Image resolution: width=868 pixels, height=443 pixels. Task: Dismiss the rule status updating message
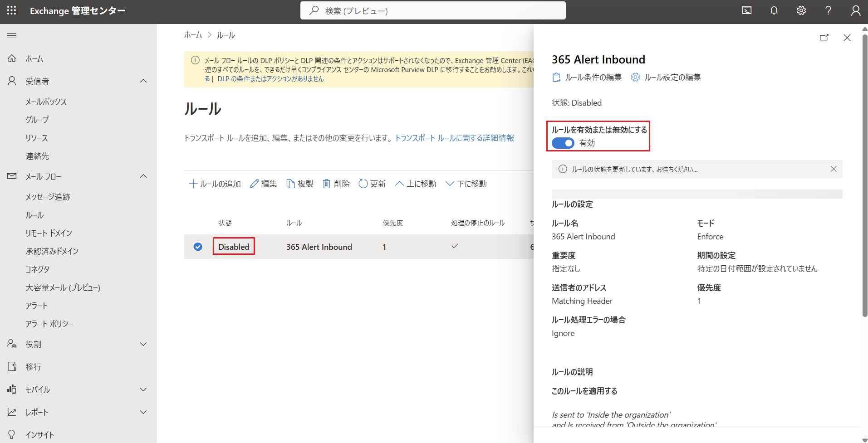pyautogui.click(x=833, y=169)
